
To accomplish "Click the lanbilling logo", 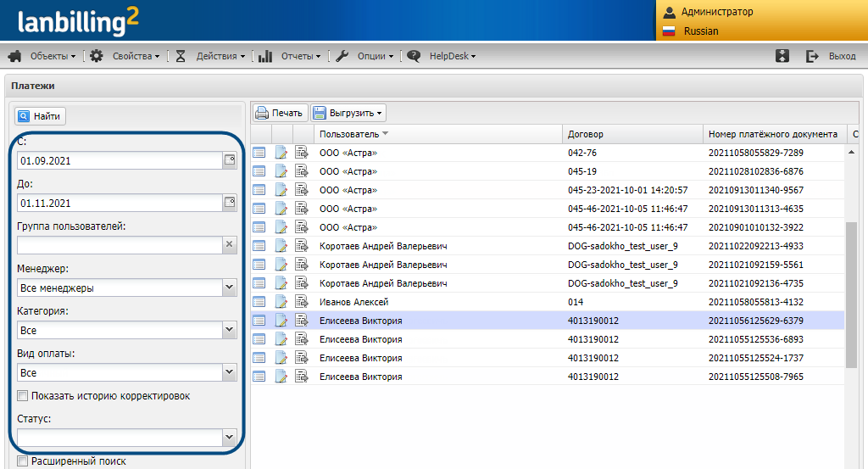I will pyautogui.click(x=78, y=21).
